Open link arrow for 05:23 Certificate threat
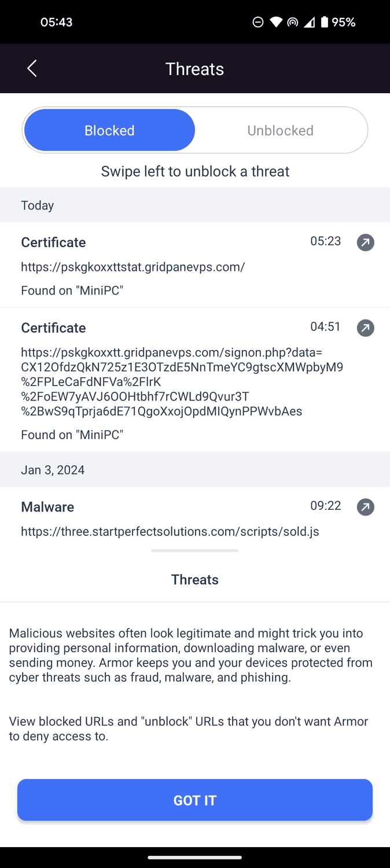This screenshot has width=390, height=868. [x=365, y=242]
